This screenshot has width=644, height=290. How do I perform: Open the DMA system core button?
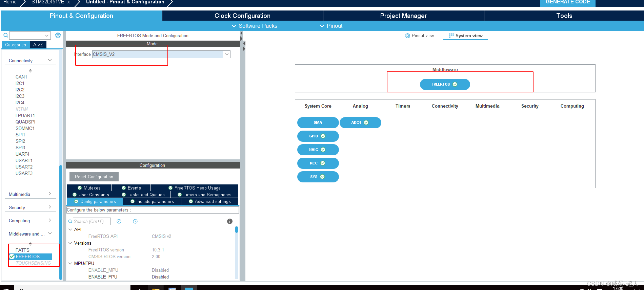318,122
